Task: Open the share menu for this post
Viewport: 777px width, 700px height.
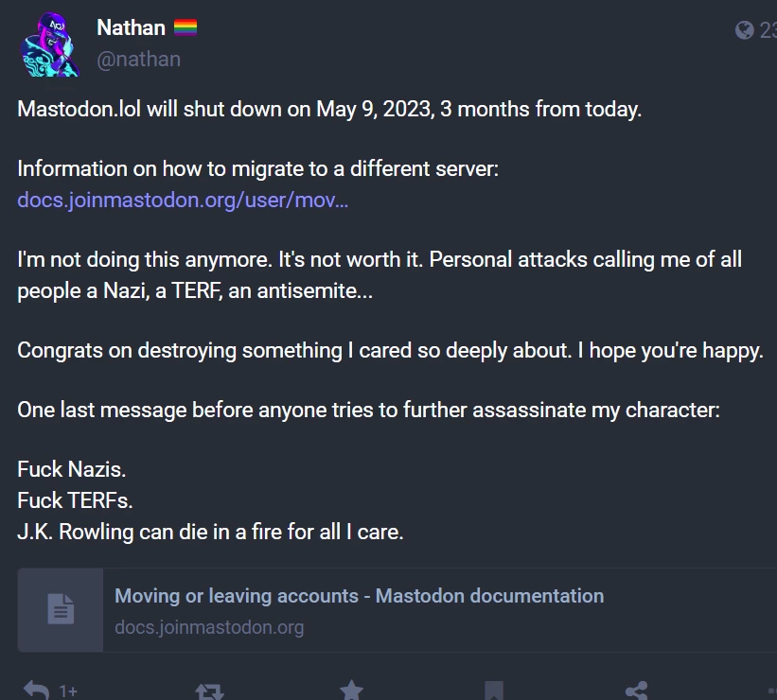Action: [x=636, y=691]
